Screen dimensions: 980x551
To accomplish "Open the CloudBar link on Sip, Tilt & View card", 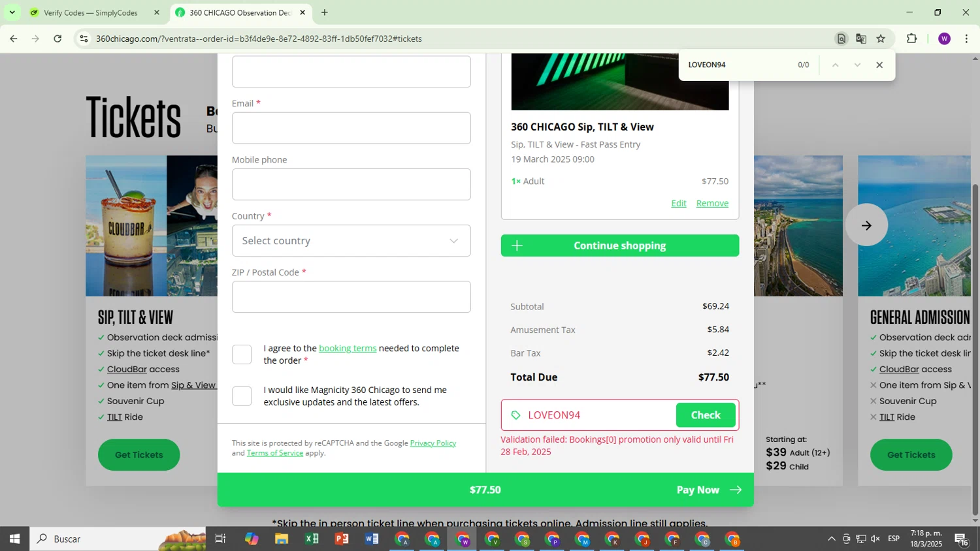I will coord(126,370).
